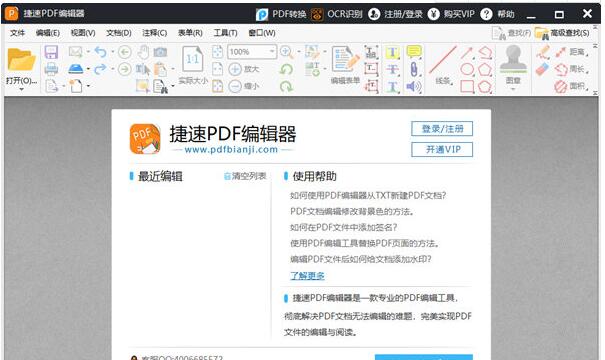Select the Underline text tool
The image size is (605, 360).
[392, 86]
